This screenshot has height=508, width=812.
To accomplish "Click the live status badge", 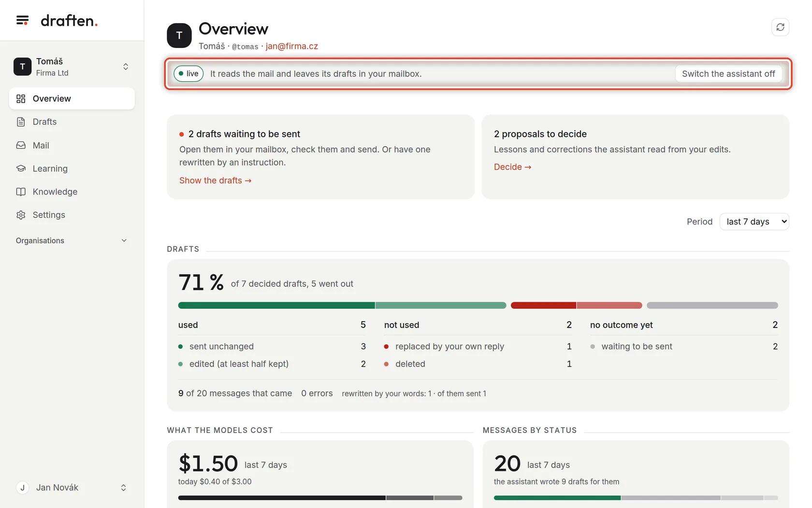I will (x=188, y=74).
